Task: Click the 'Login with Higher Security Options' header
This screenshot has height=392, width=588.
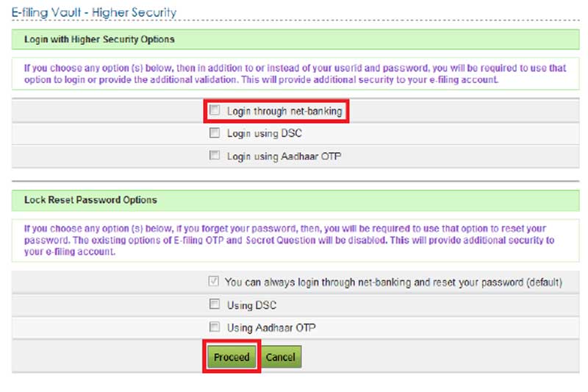Action: click(x=99, y=38)
